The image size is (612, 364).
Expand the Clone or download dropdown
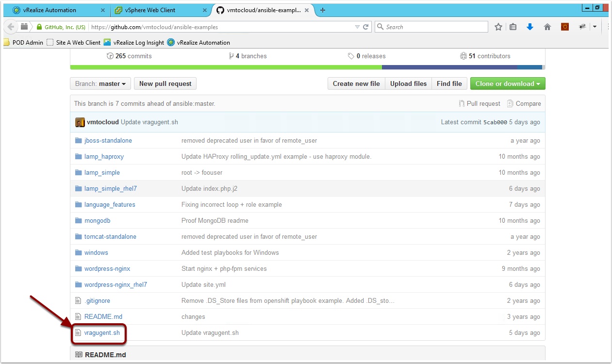pos(508,84)
